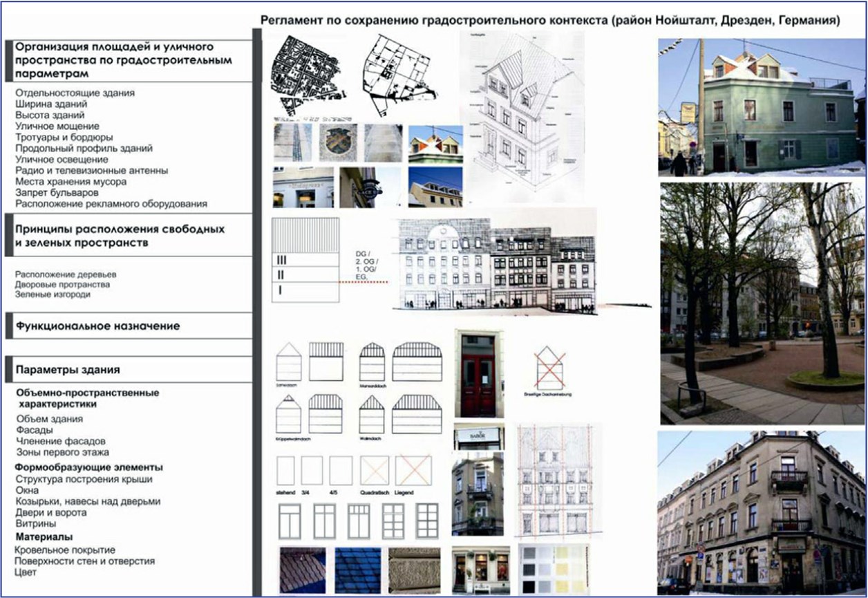Screen dimensions: 868x598
Task: Click the street facade elevation drawing
Action: 496,265
